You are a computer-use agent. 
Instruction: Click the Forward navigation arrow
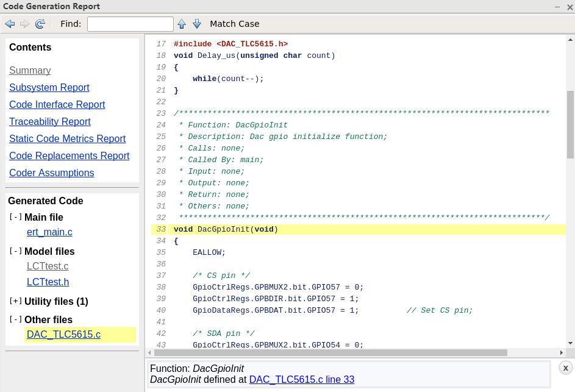[x=24, y=24]
